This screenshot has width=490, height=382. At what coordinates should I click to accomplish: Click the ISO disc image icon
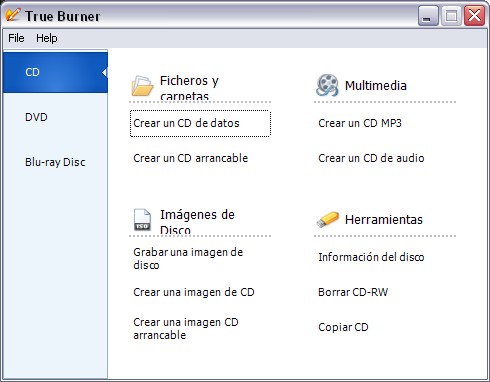pos(142,220)
